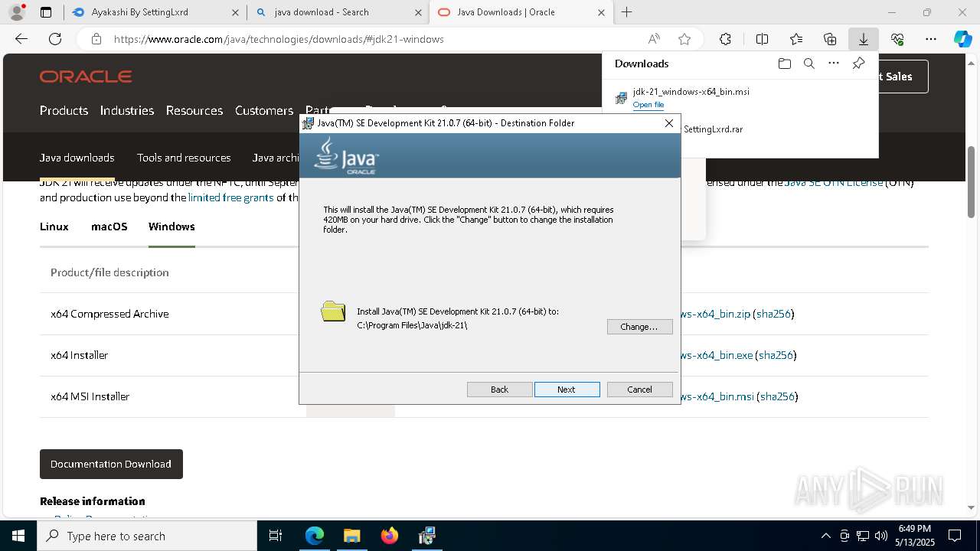Pin the Downloads panel
Viewport: 980px width, 551px height.
point(858,64)
